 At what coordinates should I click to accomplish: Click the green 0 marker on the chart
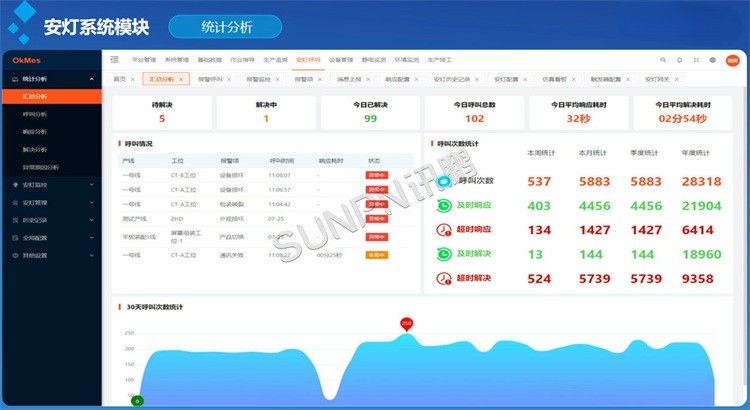tap(137, 401)
